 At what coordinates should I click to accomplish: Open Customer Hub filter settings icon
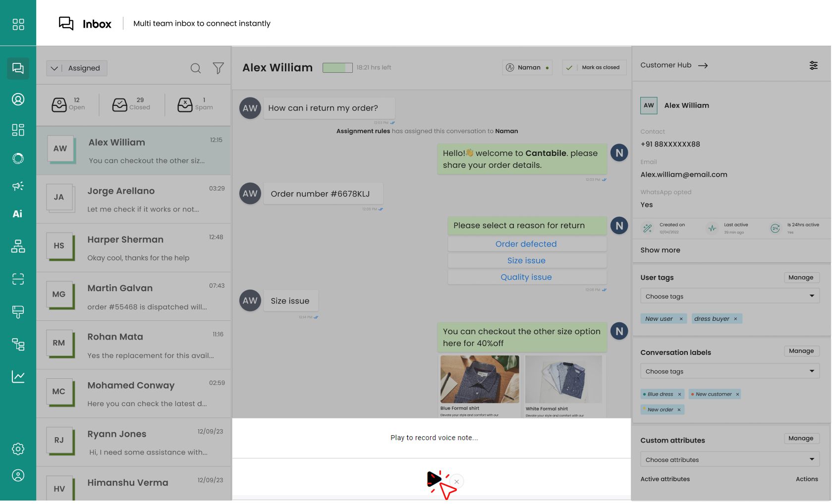pyautogui.click(x=813, y=65)
